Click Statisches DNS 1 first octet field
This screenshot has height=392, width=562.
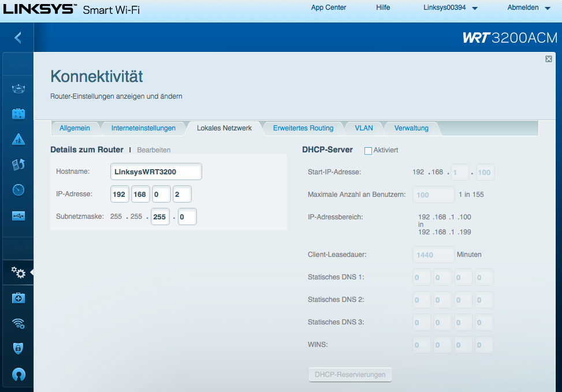[422, 277]
